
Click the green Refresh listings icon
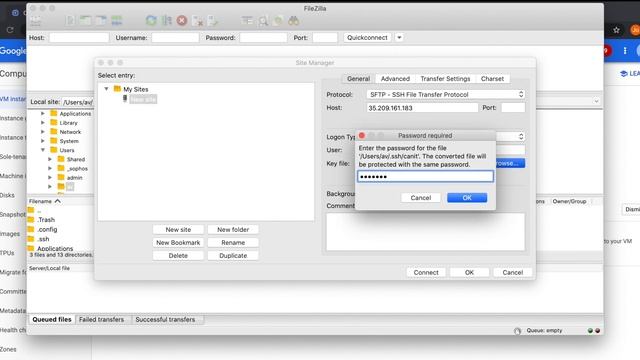[151, 20]
